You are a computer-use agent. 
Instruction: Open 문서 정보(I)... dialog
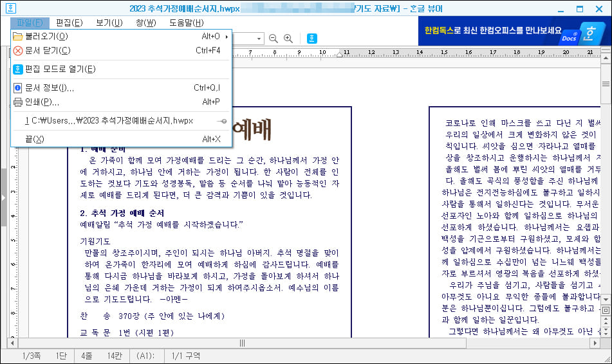(122, 87)
